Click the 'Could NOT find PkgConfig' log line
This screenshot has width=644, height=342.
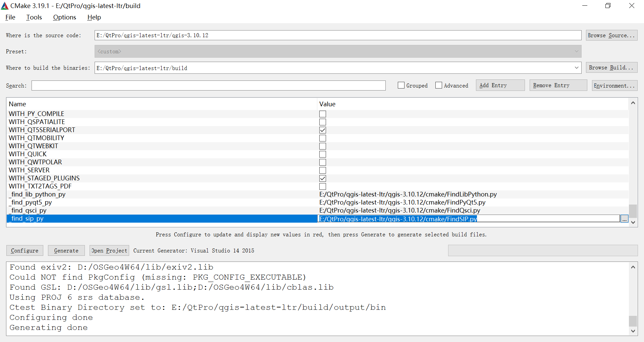pyautogui.click(x=158, y=277)
